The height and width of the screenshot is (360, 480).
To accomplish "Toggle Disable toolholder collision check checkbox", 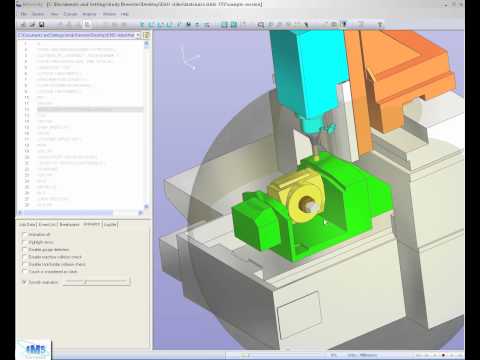I will [24, 264].
